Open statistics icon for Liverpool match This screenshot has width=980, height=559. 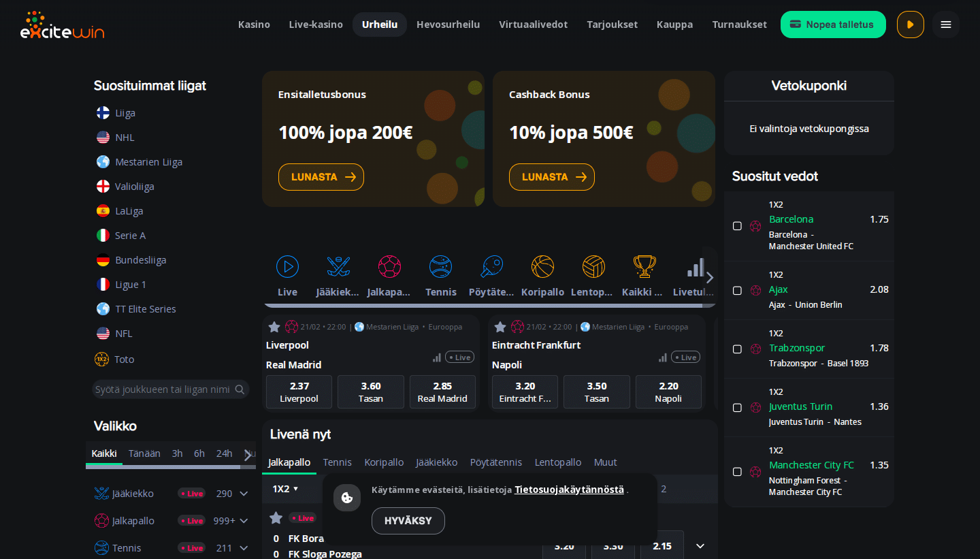437,357
